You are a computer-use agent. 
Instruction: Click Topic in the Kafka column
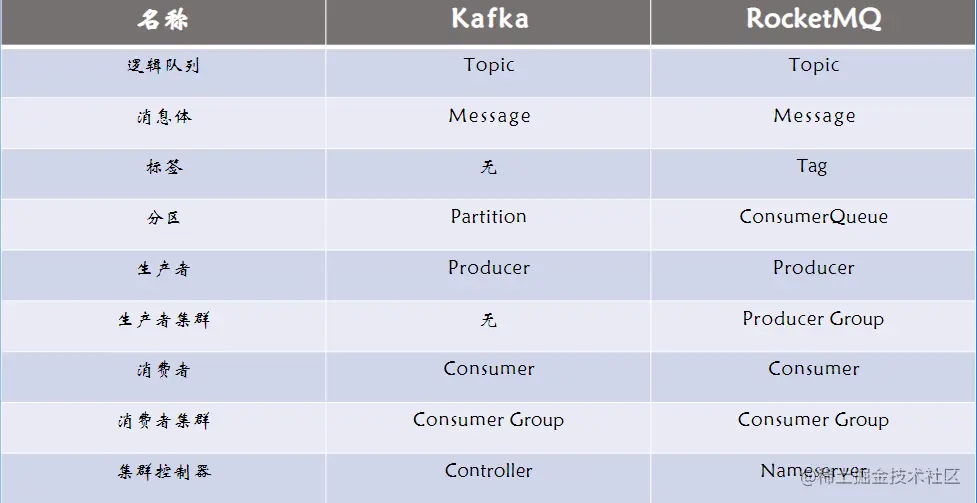pos(489,65)
